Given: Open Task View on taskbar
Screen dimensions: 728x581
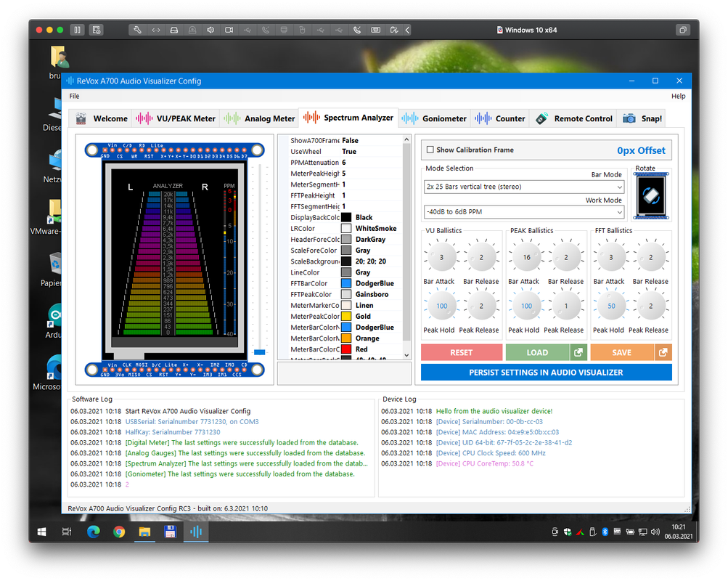Looking at the screenshot, I should 67,532.
